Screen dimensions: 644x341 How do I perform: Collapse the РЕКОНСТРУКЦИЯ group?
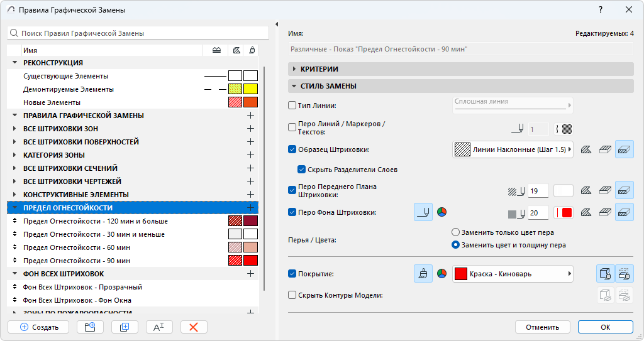(15, 63)
